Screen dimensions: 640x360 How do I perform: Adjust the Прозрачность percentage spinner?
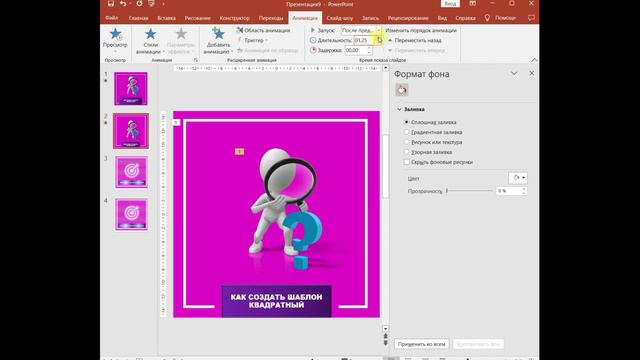click(524, 191)
